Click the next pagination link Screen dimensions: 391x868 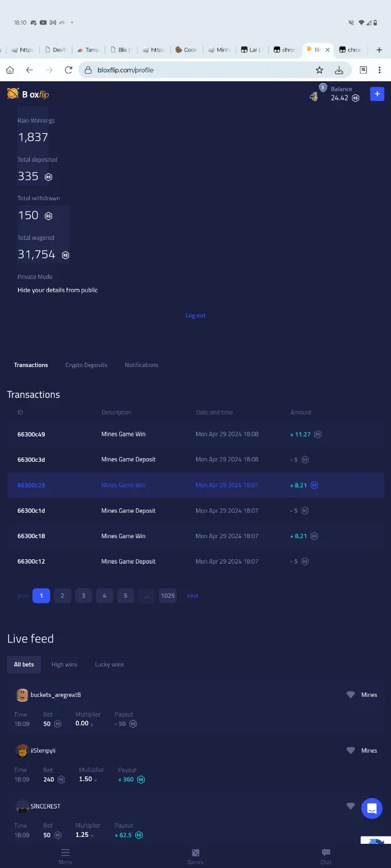point(193,596)
